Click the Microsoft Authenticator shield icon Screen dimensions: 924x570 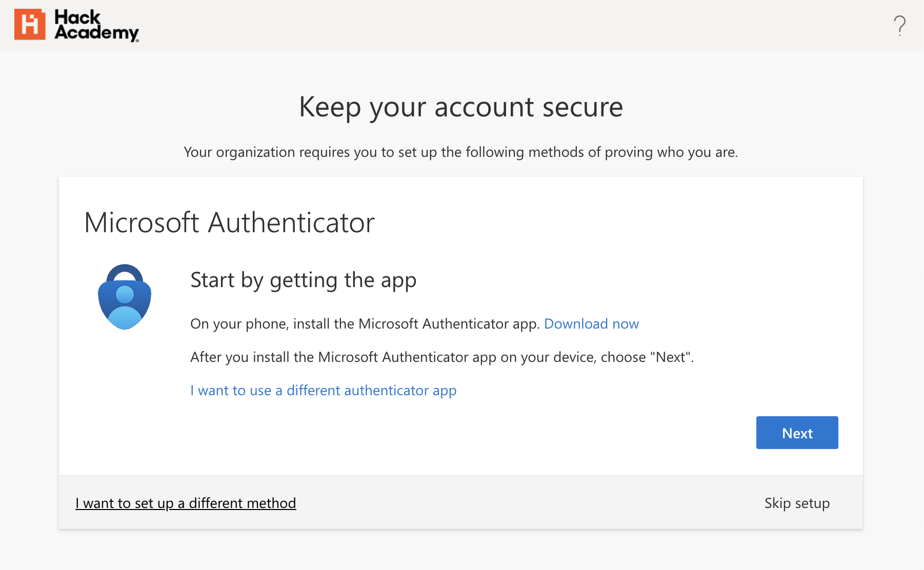coord(125,297)
